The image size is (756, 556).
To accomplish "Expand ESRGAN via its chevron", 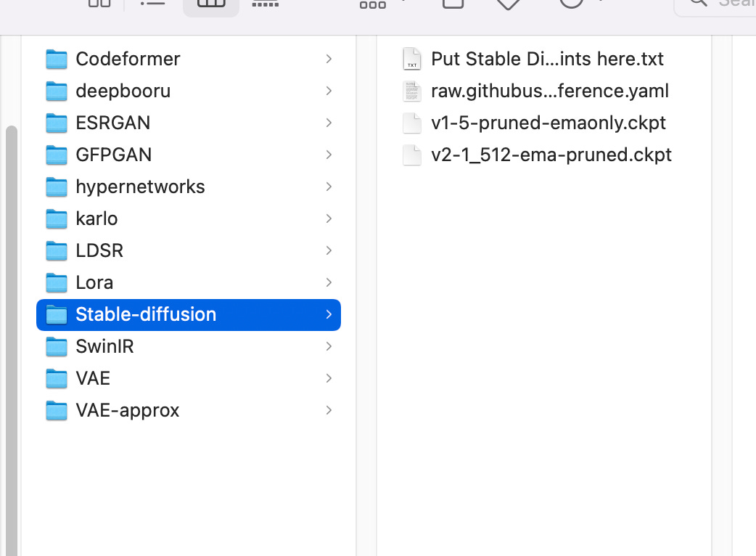I will 329,123.
